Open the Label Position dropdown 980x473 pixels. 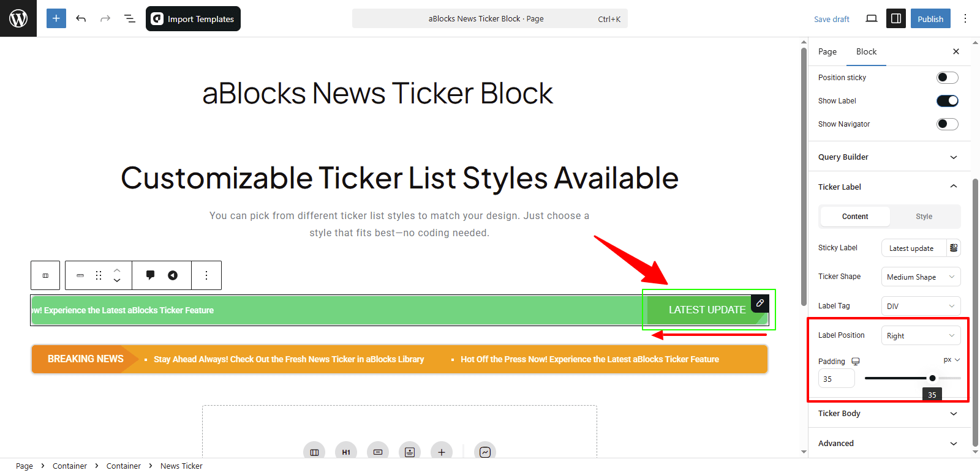coord(921,335)
